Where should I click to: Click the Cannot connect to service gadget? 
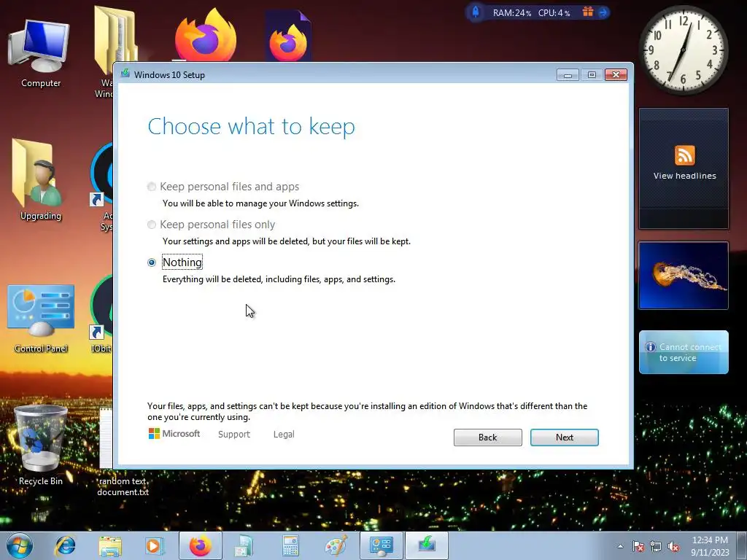tap(684, 352)
